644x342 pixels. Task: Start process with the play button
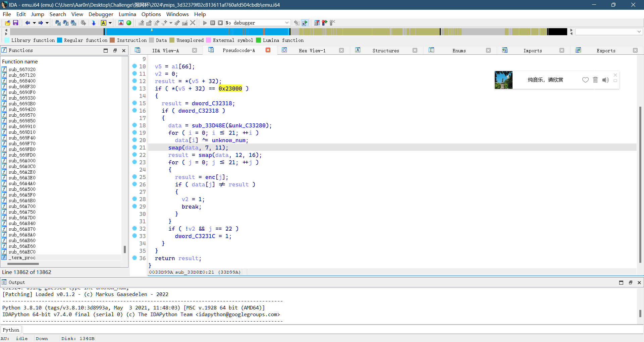(x=205, y=23)
